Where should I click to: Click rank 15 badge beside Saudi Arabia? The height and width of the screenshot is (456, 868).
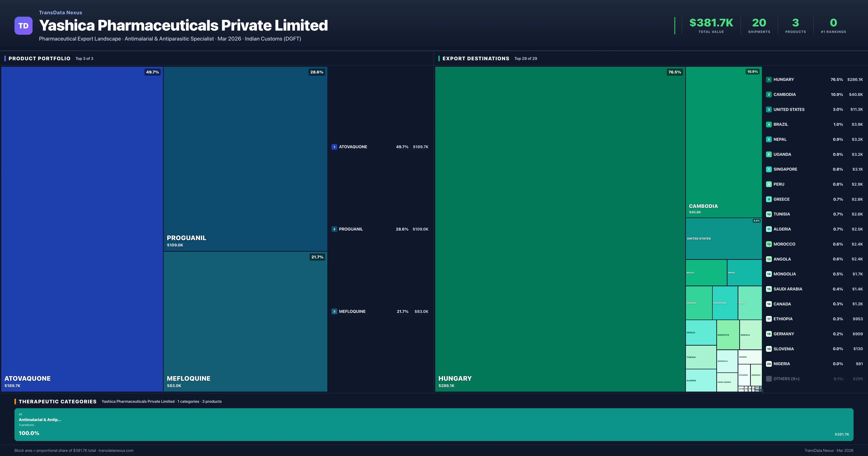769,289
